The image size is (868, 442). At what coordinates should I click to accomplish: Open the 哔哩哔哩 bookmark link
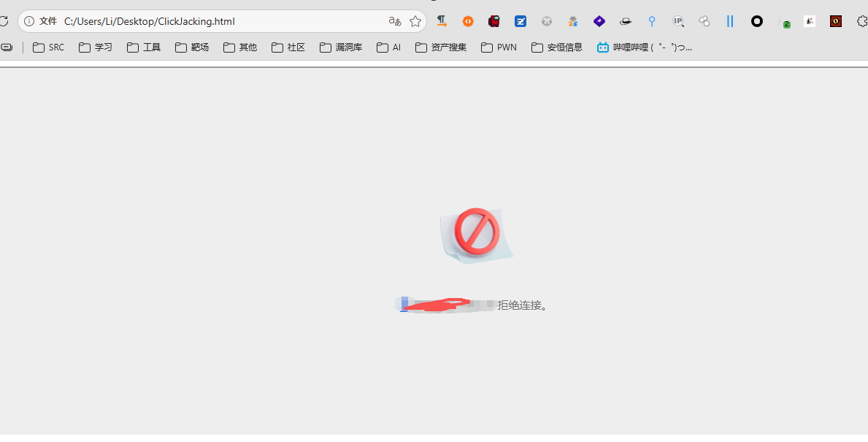(x=645, y=47)
